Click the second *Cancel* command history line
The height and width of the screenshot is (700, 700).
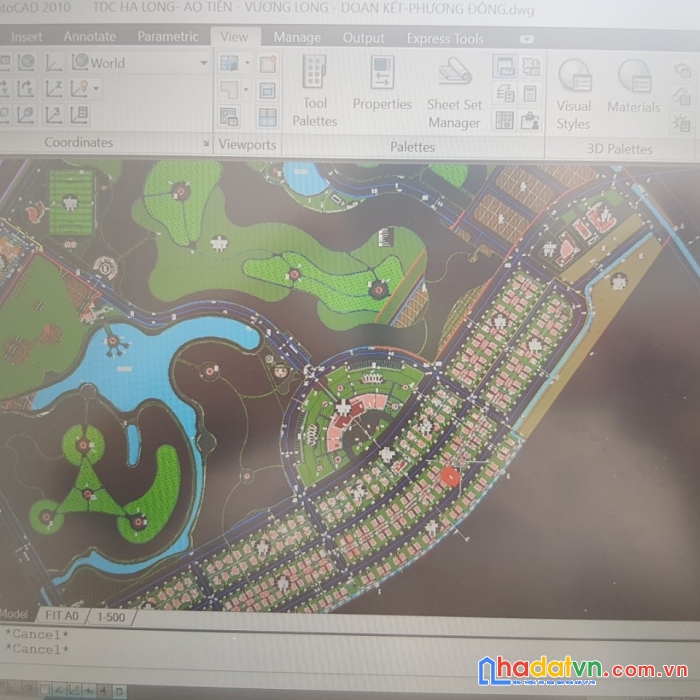[x=37, y=649]
